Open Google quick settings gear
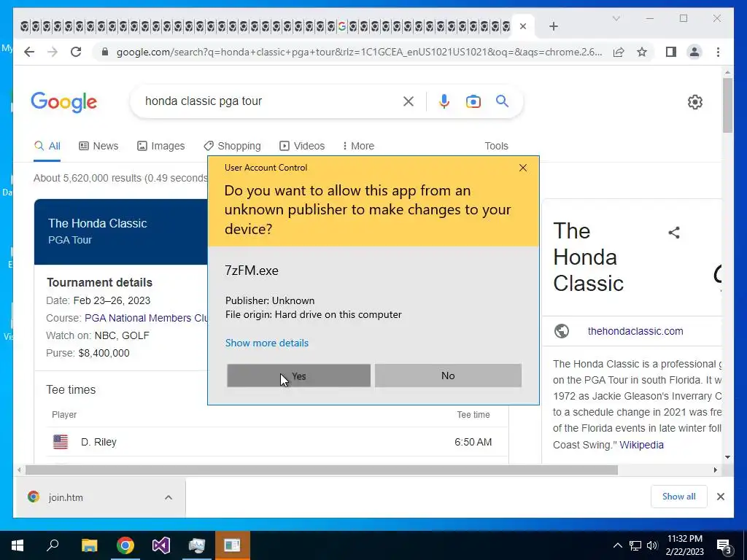 [695, 102]
